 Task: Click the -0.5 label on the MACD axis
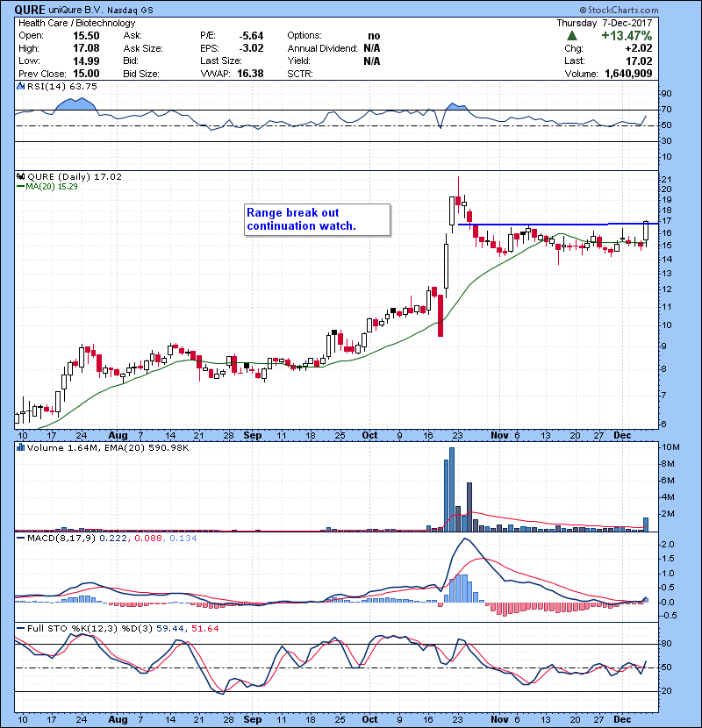[x=668, y=616]
